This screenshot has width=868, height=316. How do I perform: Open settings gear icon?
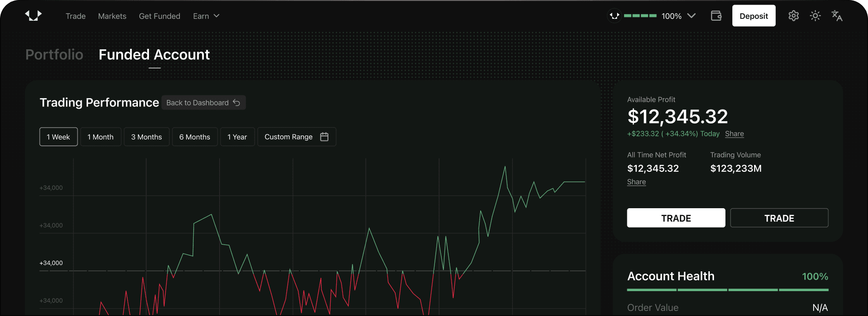[x=793, y=16]
